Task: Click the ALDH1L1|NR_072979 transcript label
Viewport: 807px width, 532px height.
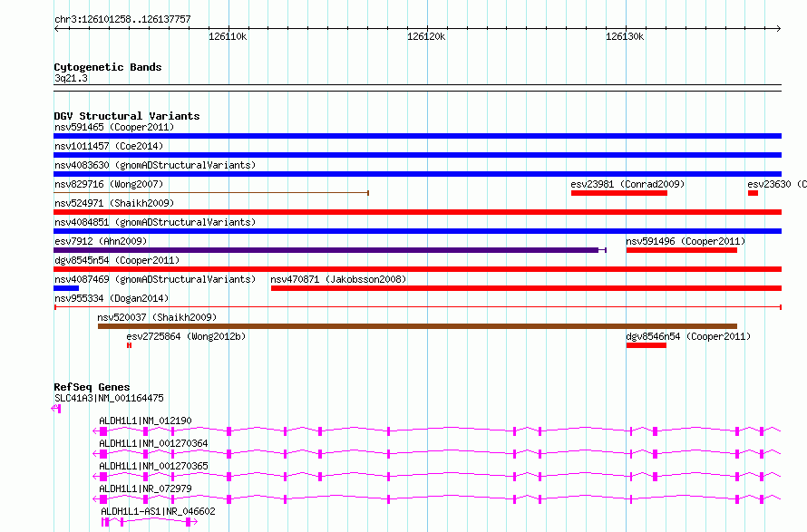Action: (145, 488)
